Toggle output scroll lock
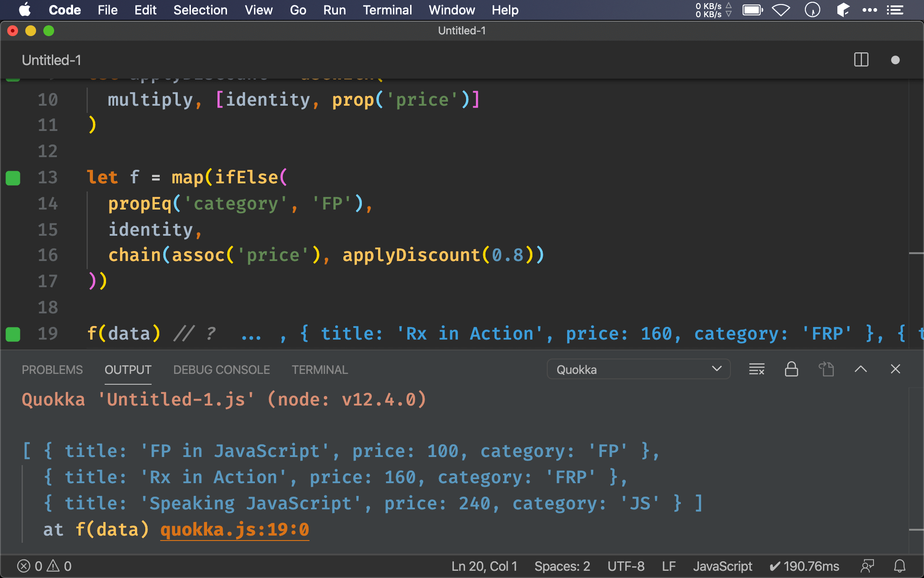Image resolution: width=924 pixels, height=578 pixels. pyautogui.click(x=791, y=369)
